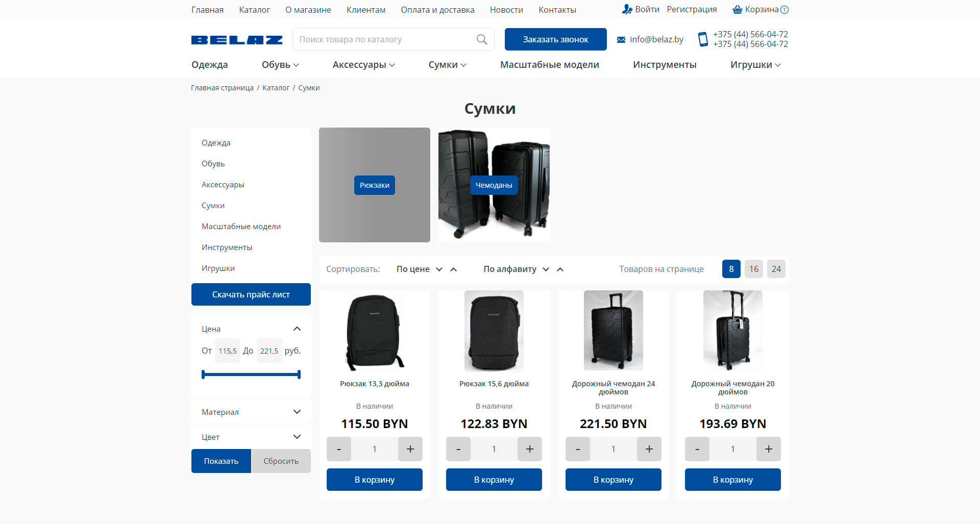Open the Обувь dropdown menu
This screenshot has width=980, height=524.
point(280,65)
